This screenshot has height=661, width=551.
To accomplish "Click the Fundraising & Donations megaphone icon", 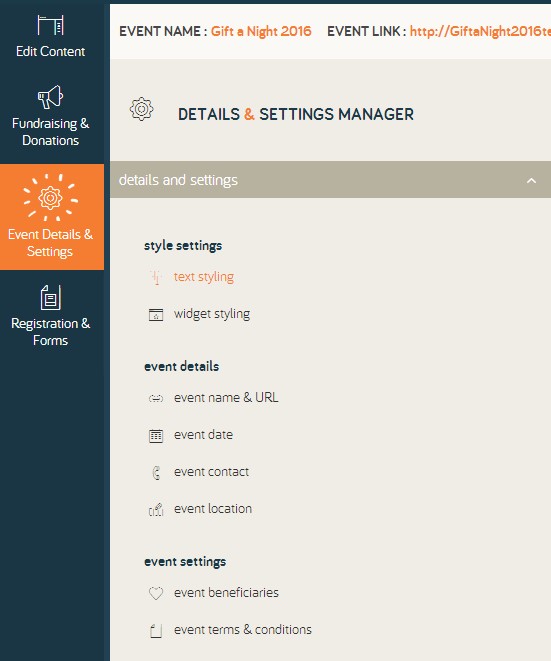I will pos(50,97).
